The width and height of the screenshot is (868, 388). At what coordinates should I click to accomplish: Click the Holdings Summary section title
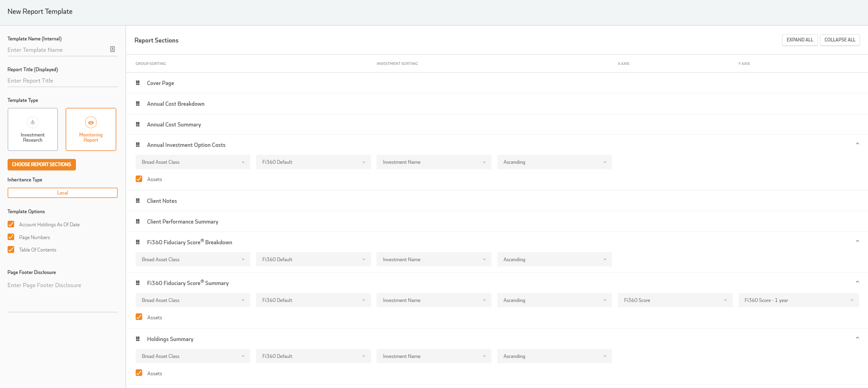pos(170,339)
